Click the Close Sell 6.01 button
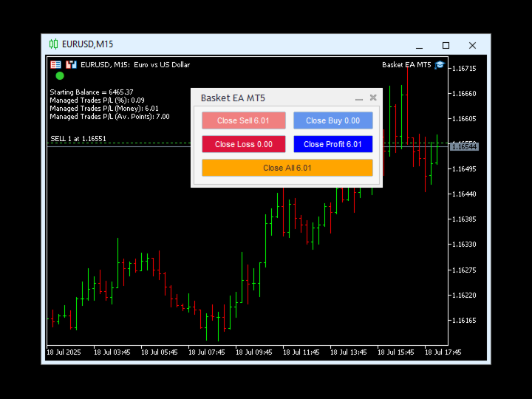Viewport: 532px width, 399px height. click(244, 120)
